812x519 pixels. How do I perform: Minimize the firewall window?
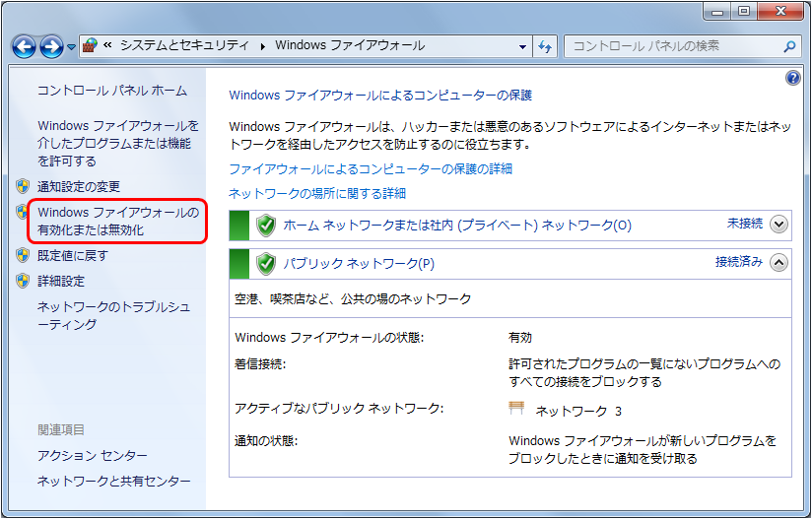[717, 12]
